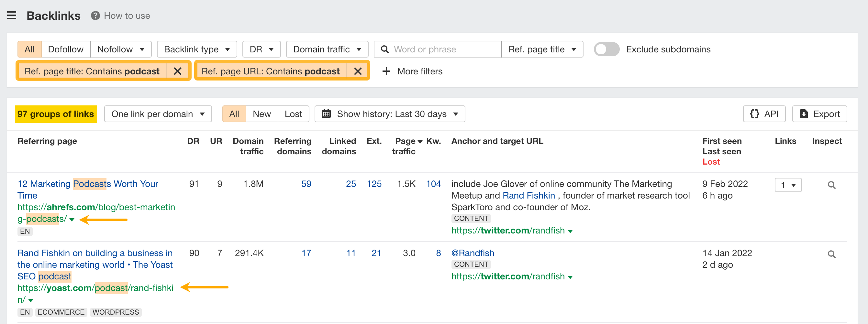Click the How to use help icon

(x=95, y=16)
